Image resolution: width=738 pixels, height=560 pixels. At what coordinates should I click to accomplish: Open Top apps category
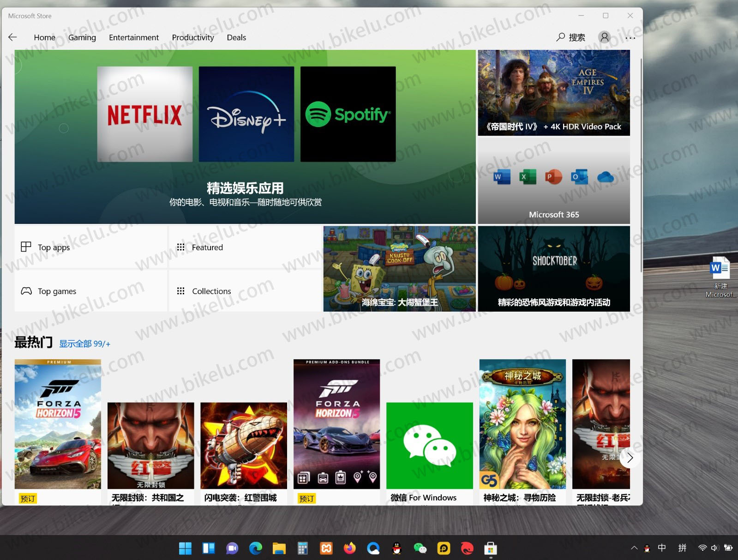[91, 247]
